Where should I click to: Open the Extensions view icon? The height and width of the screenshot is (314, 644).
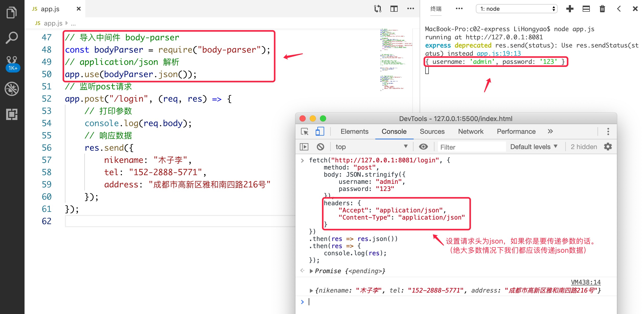(12, 114)
